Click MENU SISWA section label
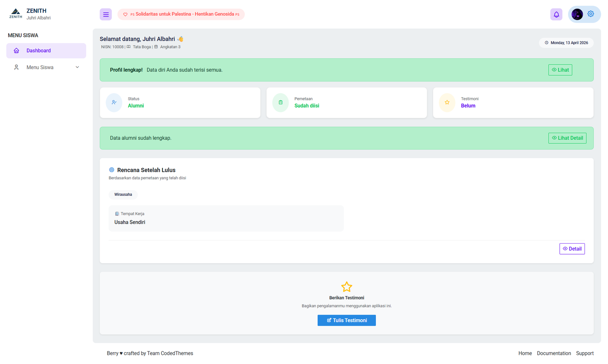Viewport: 608px width, 364px height. (x=23, y=35)
